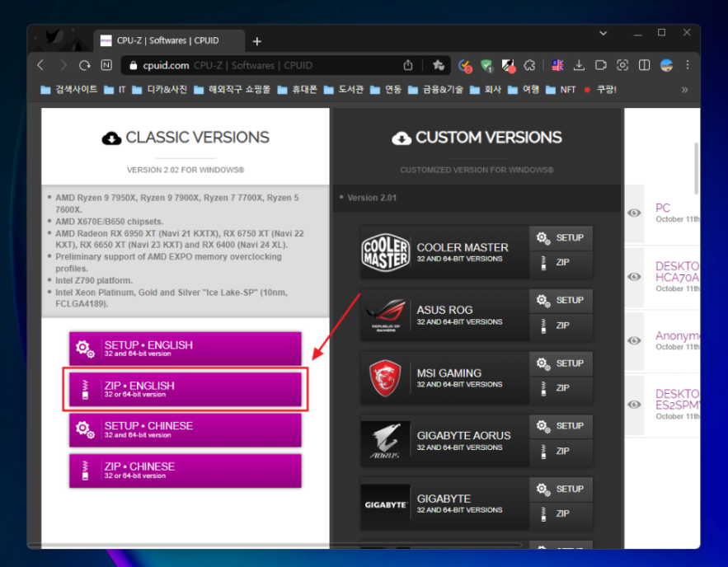Open the NFT bookmark folder
This screenshot has width=728, height=567.
click(561, 90)
